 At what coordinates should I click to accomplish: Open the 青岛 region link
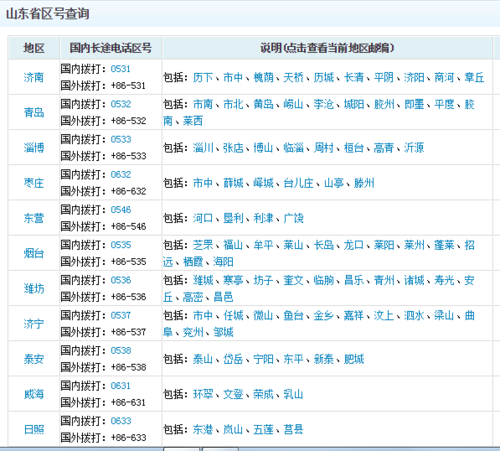pyautogui.click(x=34, y=113)
